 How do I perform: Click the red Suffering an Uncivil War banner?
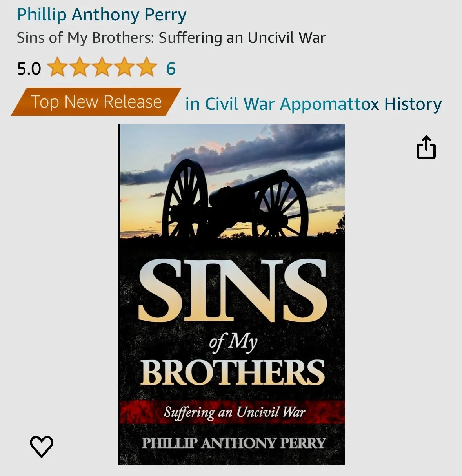[232, 412]
